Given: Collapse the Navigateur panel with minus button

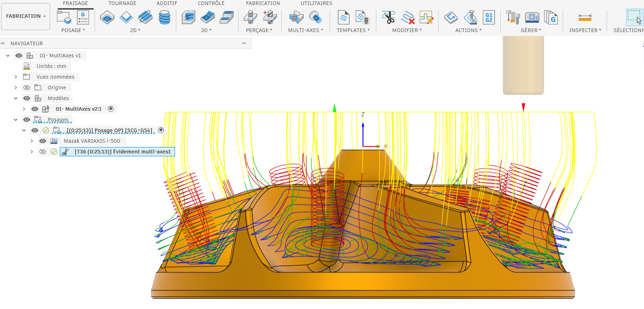Looking at the screenshot, I should 244,43.
